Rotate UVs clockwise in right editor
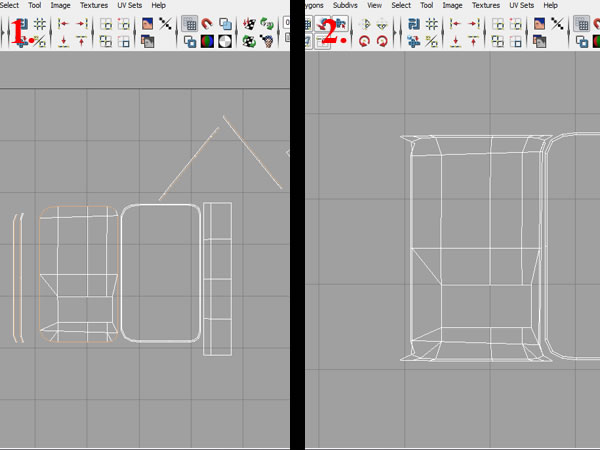Image resolution: width=600 pixels, height=450 pixels. coord(382,41)
